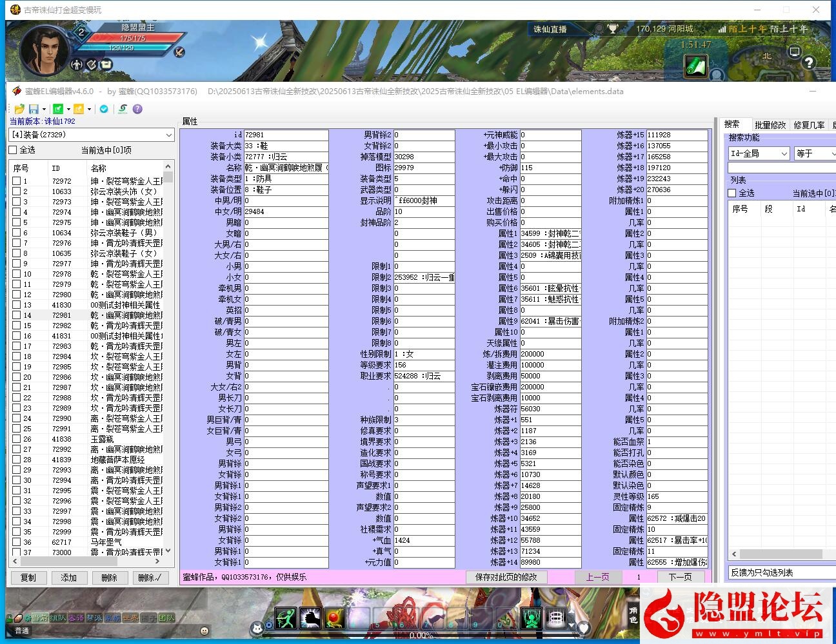
Task: Click the blue checkmark verify icon
Action: (x=104, y=109)
